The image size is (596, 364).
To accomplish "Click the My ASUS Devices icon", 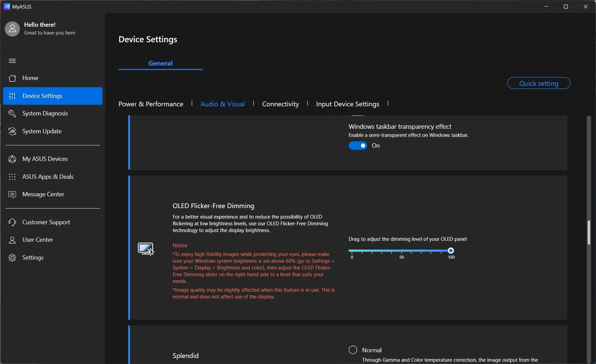I will 12,159.
